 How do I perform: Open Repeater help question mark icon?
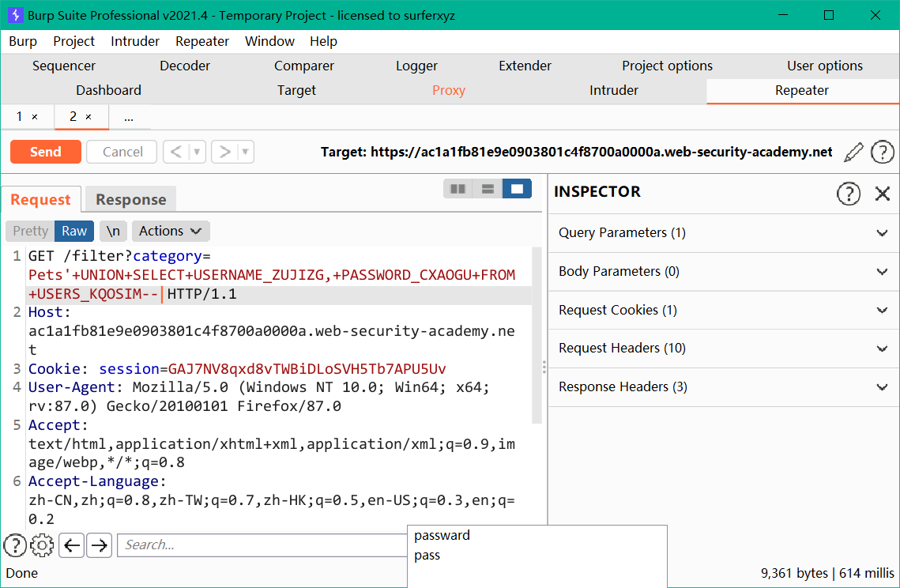[x=882, y=153]
